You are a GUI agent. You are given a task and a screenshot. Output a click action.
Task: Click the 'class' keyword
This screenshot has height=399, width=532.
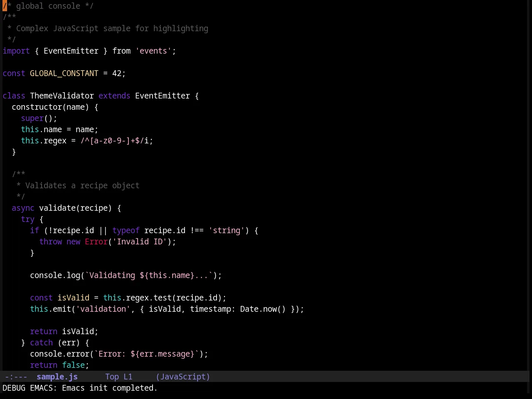[14, 96]
